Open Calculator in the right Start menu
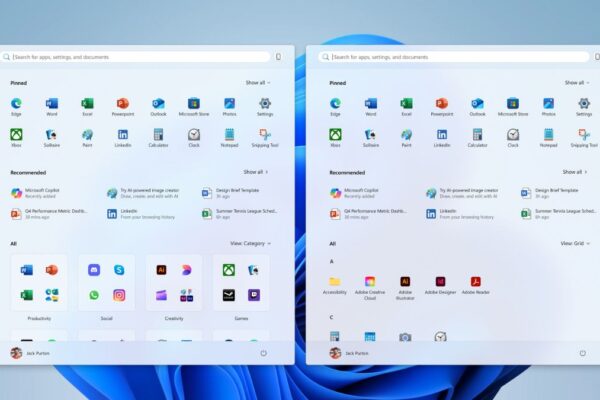600x400 pixels. (477, 135)
